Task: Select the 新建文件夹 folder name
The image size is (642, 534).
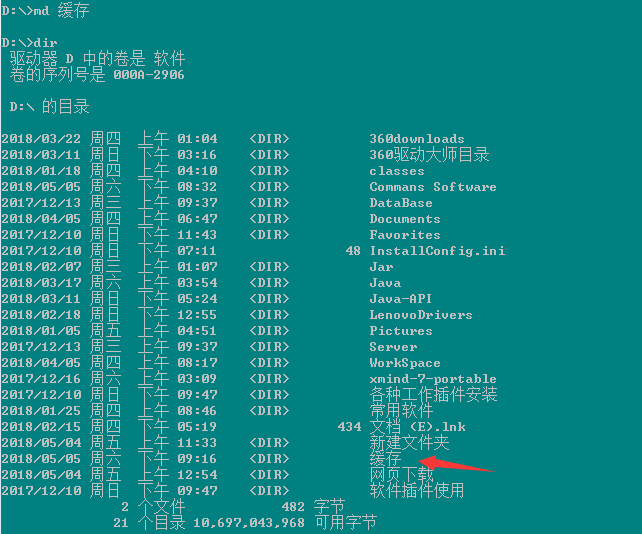Action: (409, 442)
